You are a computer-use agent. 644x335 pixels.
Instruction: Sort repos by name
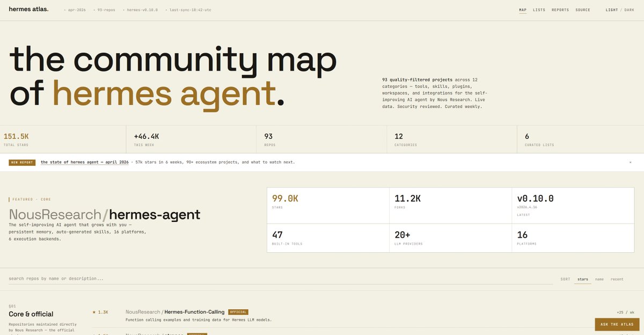tap(599, 279)
